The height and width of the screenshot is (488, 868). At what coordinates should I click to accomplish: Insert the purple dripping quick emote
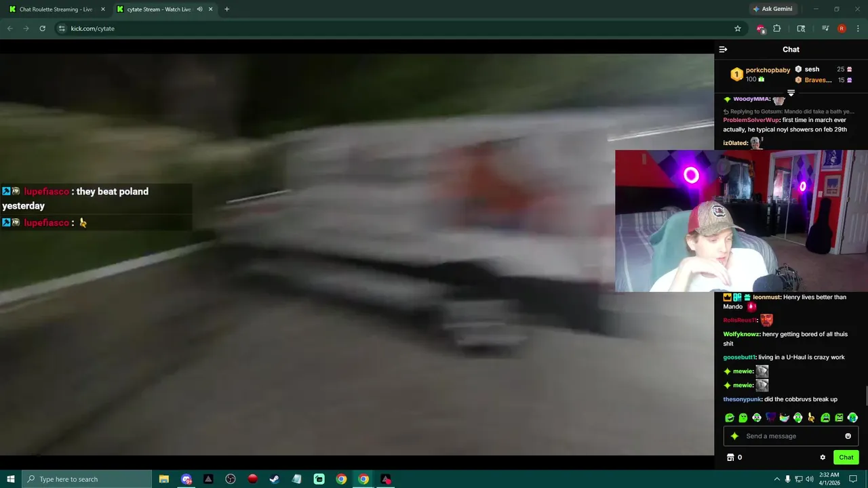tap(770, 418)
